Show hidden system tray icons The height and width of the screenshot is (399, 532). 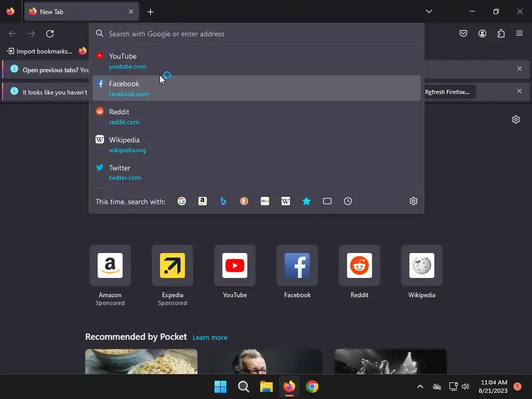tap(420, 387)
